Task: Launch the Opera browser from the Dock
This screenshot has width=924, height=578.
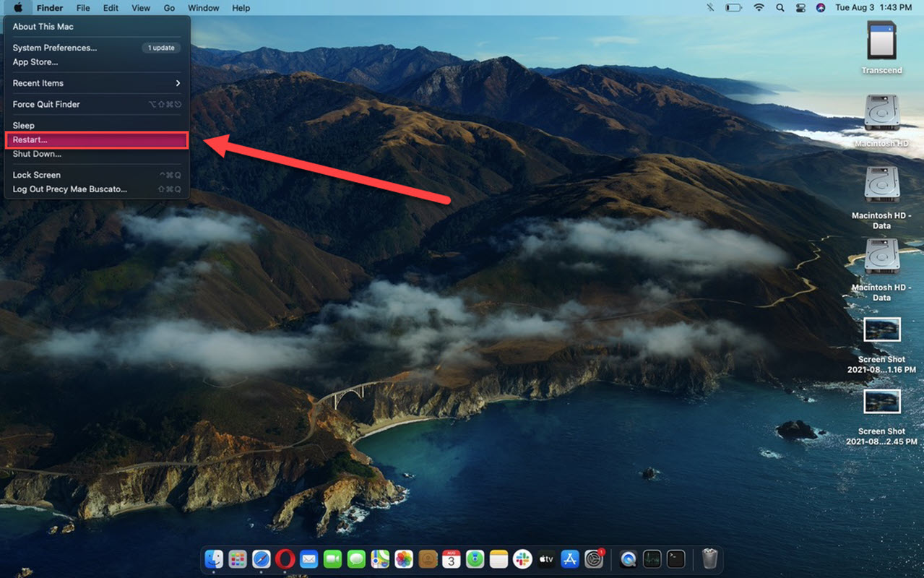Action: tap(283, 558)
